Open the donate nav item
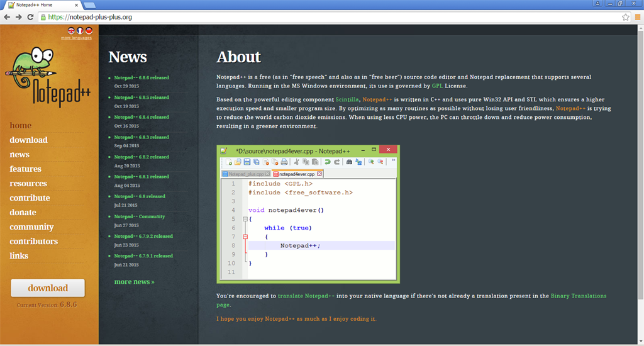 click(x=23, y=213)
